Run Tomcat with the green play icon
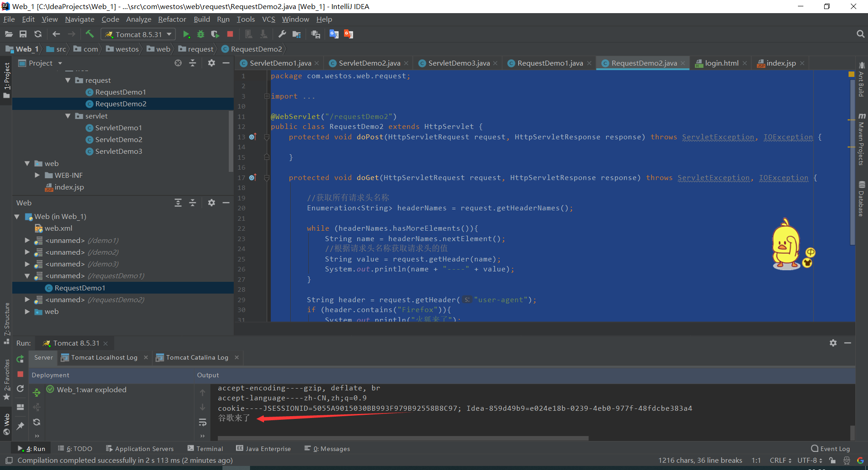Image resolution: width=868 pixels, height=470 pixels. 186,34
